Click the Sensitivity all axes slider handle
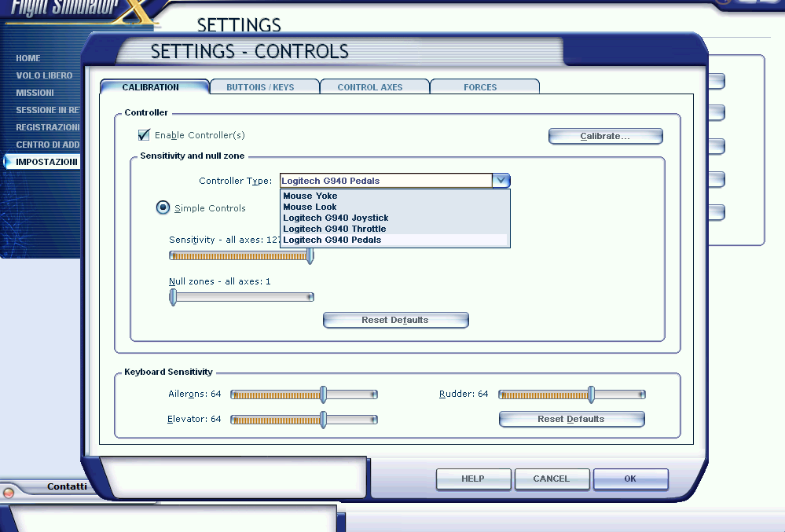The width and height of the screenshot is (785, 532). click(310, 255)
